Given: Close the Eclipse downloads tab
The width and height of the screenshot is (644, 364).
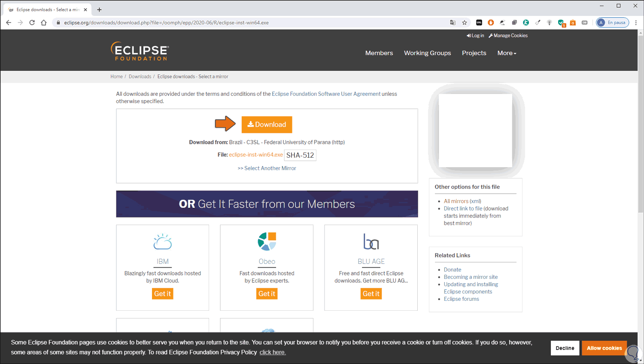Looking at the screenshot, I should click(x=85, y=9).
